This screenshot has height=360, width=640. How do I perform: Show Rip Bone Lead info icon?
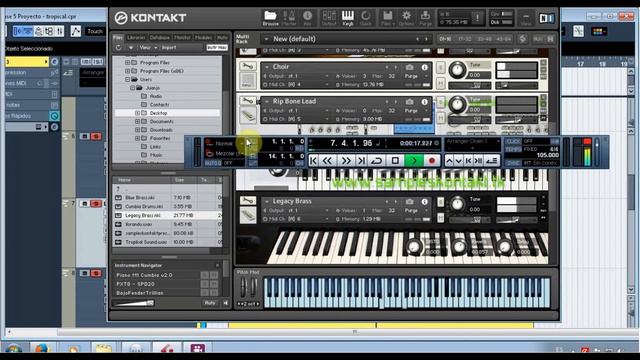pos(424,102)
